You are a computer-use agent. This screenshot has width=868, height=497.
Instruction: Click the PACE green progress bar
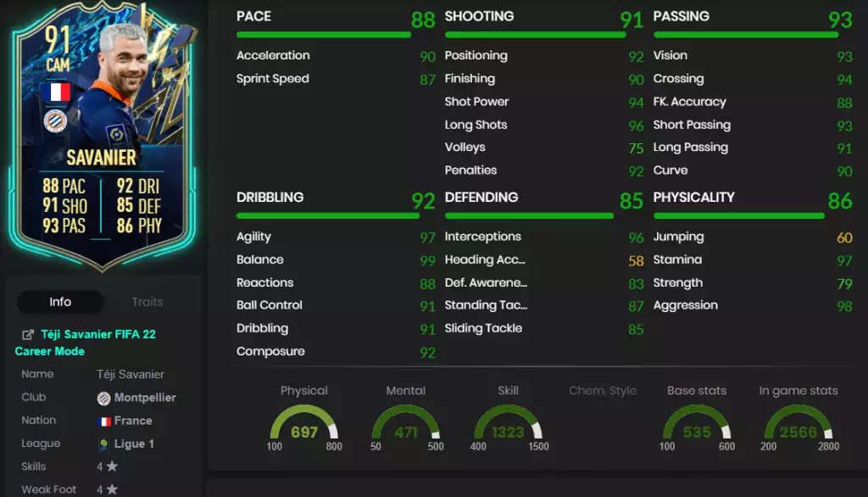pyautogui.click(x=323, y=35)
